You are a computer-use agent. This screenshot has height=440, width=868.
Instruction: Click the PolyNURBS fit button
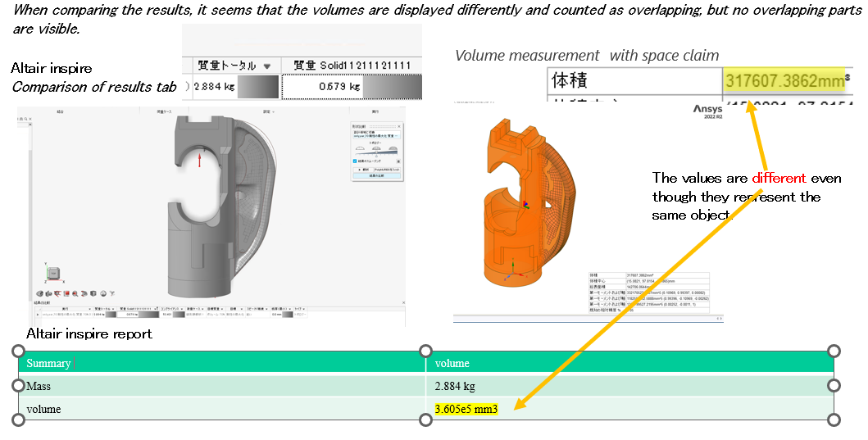[387, 170]
